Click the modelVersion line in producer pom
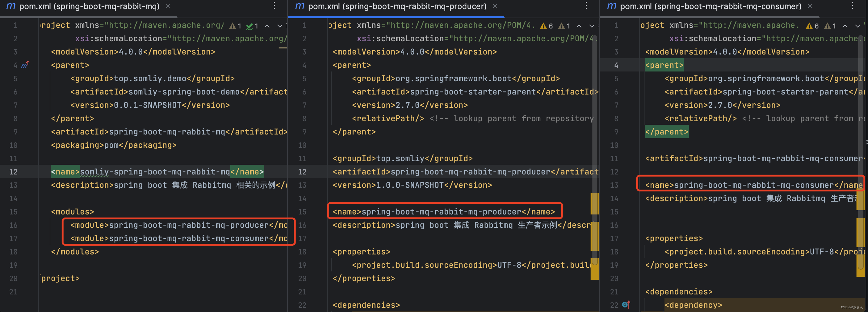This screenshot has height=312, width=868. pyautogui.click(x=414, y=52)
